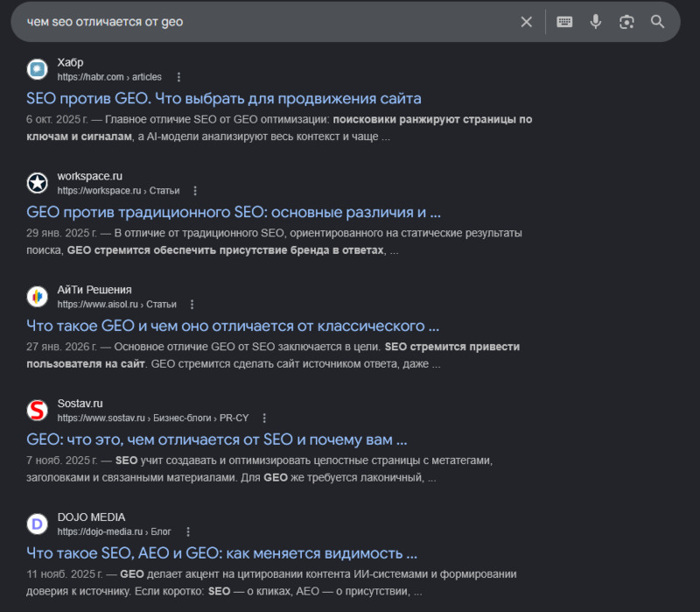
Task: Open more options for the dojo-media.ru result
Action: click(188, 532)
